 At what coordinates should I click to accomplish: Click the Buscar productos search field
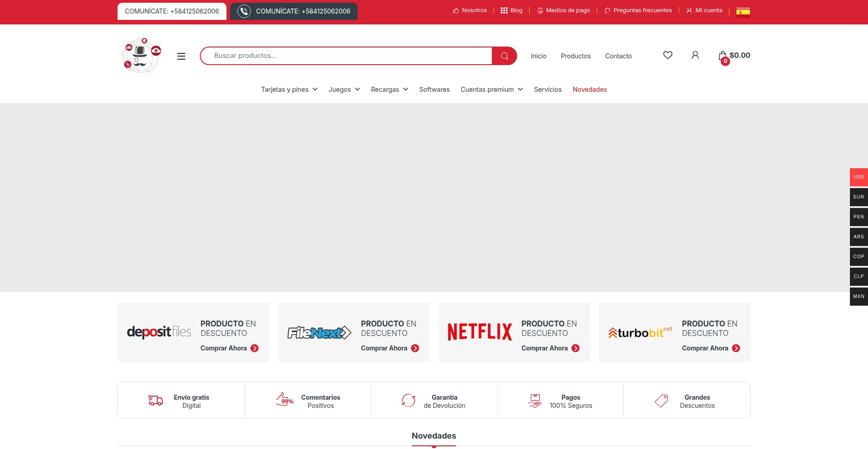click(346, 56)
